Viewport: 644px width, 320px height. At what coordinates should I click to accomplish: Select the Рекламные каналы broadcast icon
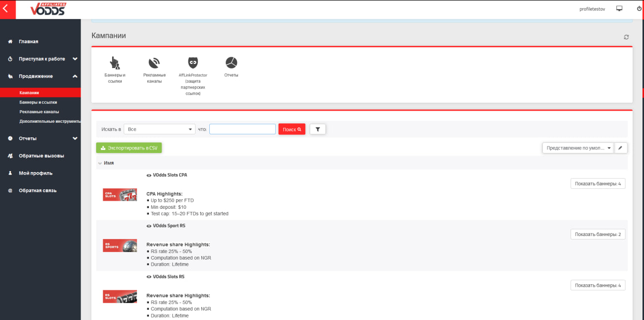154,65
